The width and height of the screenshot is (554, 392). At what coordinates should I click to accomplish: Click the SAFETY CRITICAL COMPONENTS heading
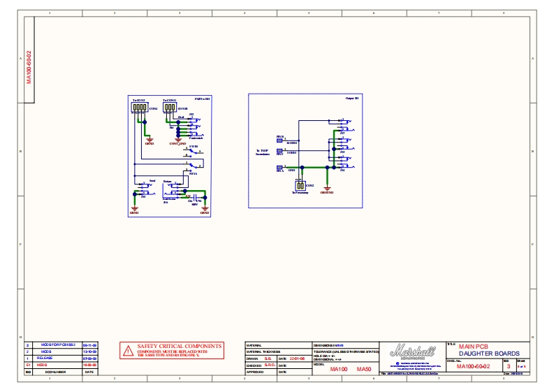180,346
